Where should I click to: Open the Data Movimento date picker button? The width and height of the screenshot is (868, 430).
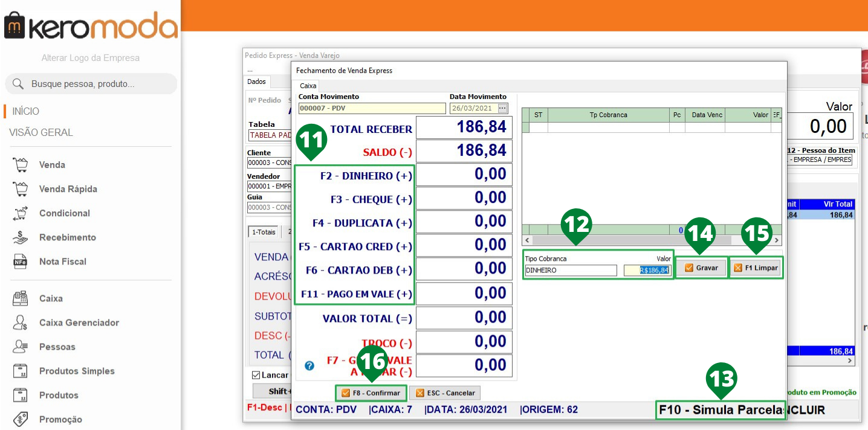point(503,108)
